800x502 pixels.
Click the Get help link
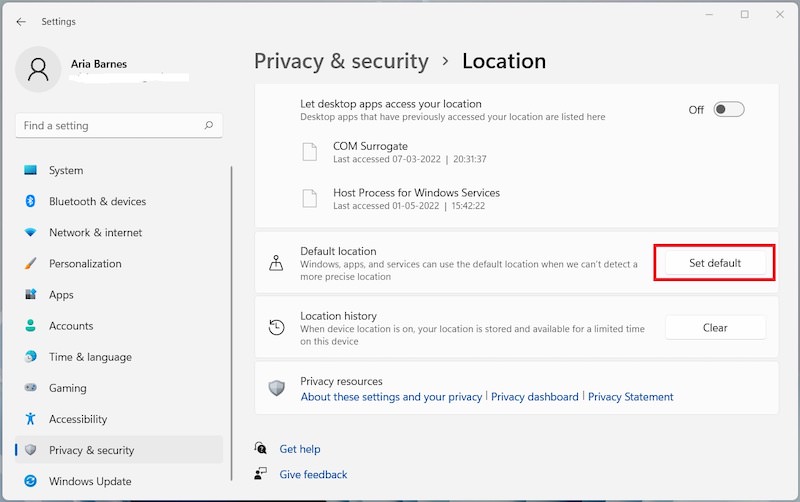click(299, 449)
